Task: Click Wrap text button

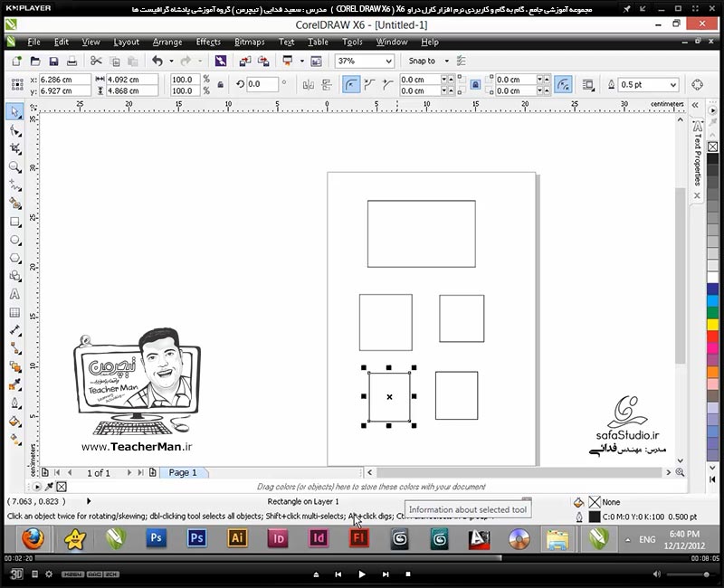Action: pos(587,85)
